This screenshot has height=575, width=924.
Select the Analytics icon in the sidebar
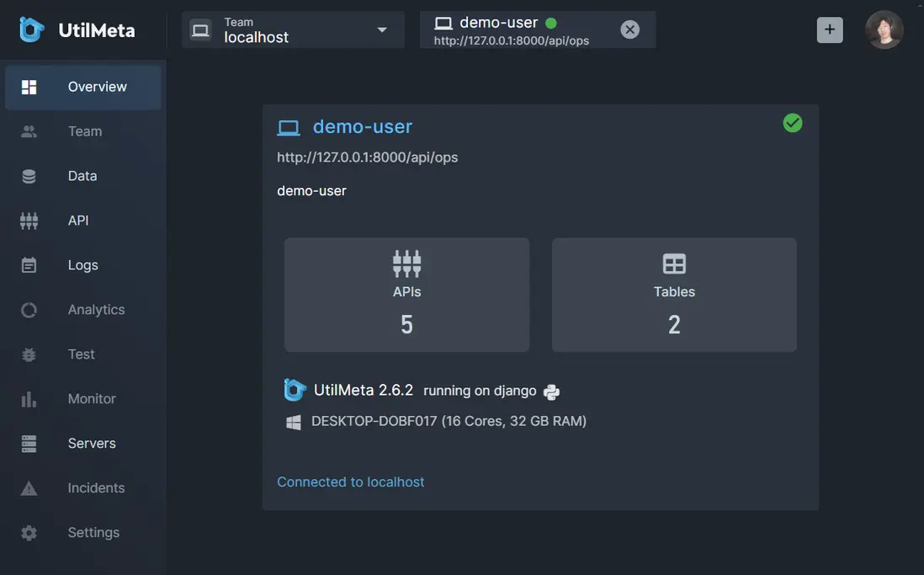pyautogui.click(x=28, y=309)
